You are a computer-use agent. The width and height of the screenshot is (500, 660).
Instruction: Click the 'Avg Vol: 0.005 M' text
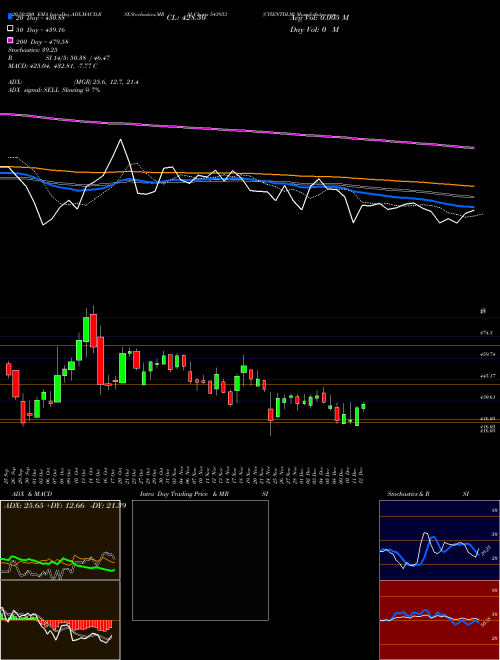pyautogui.click(x=319, y=18)
